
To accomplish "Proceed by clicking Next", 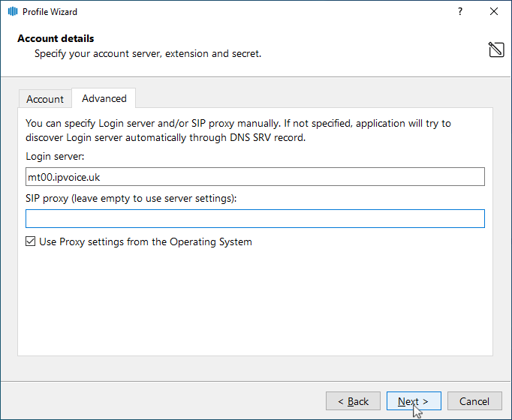I will 414,401.
